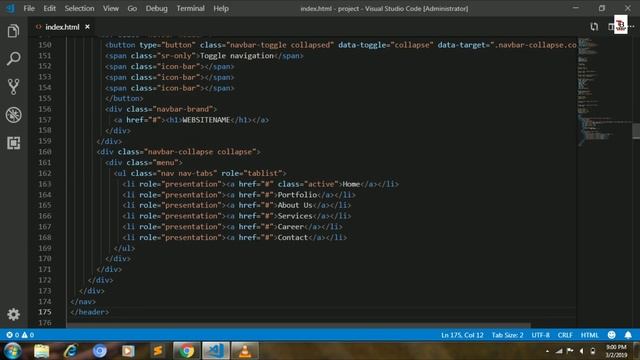Click the Services text on line 166

295,216
